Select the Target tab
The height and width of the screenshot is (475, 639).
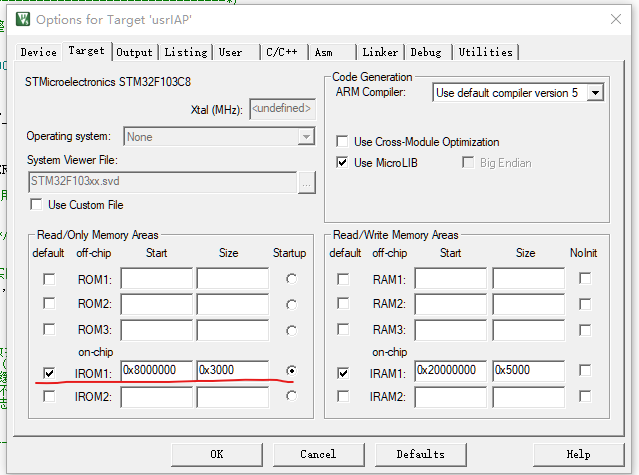[86, 51]
